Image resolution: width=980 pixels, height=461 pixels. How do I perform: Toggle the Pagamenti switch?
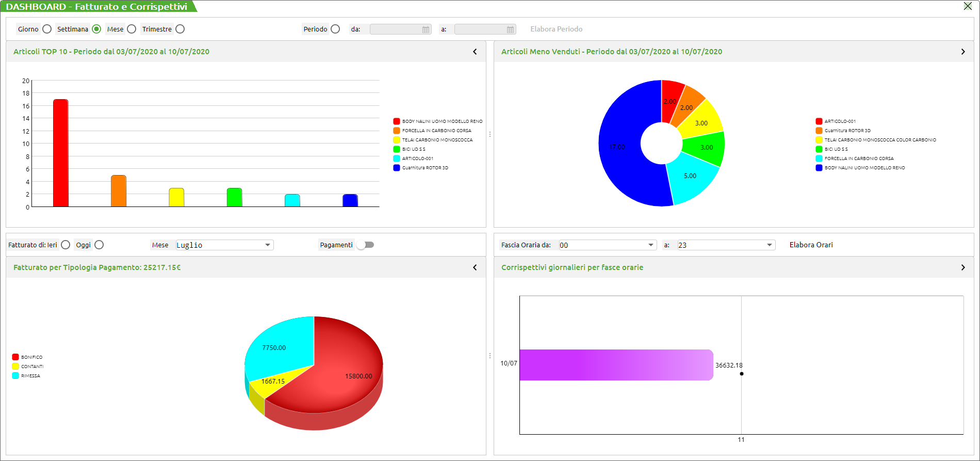point(365,245)
